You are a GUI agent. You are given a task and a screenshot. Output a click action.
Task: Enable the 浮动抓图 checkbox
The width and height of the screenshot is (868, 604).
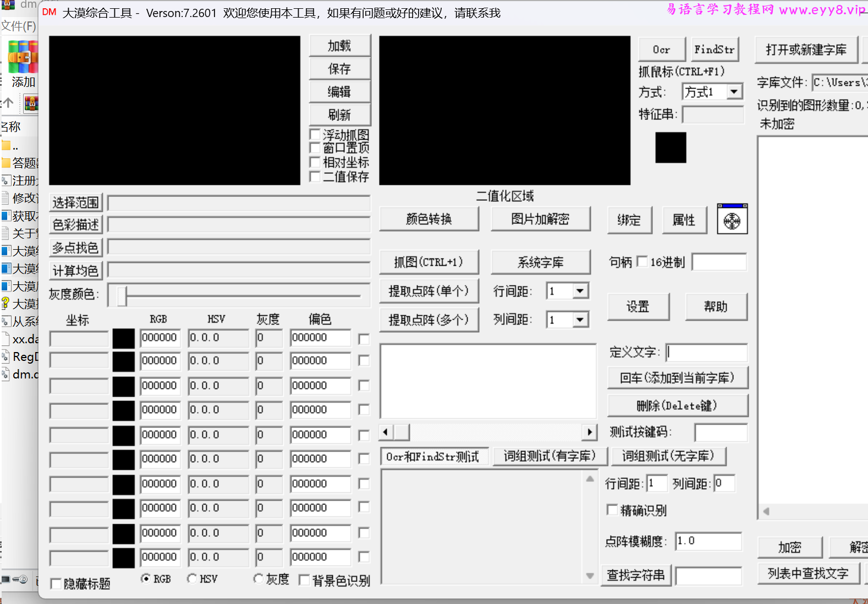click(315, 134)
